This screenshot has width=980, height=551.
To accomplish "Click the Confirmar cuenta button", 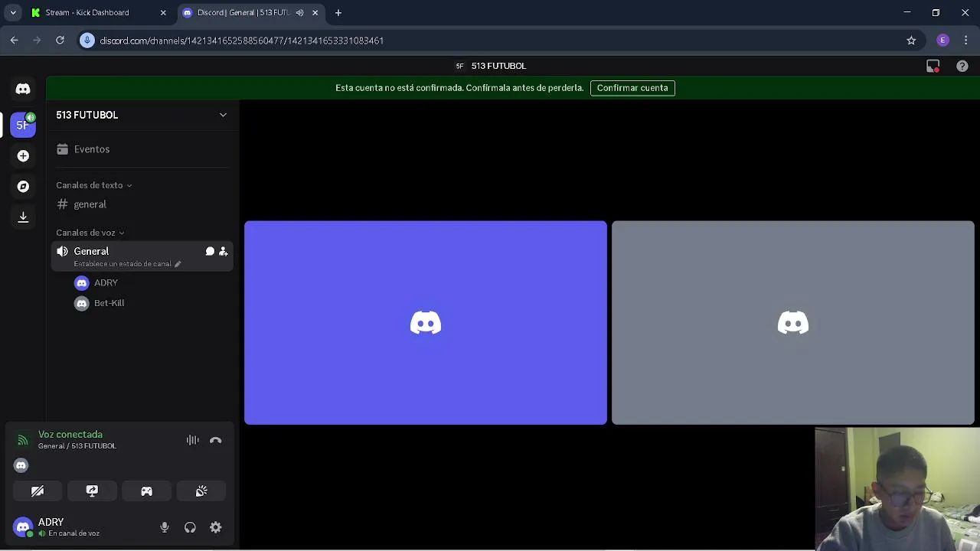I will (632, 88).
